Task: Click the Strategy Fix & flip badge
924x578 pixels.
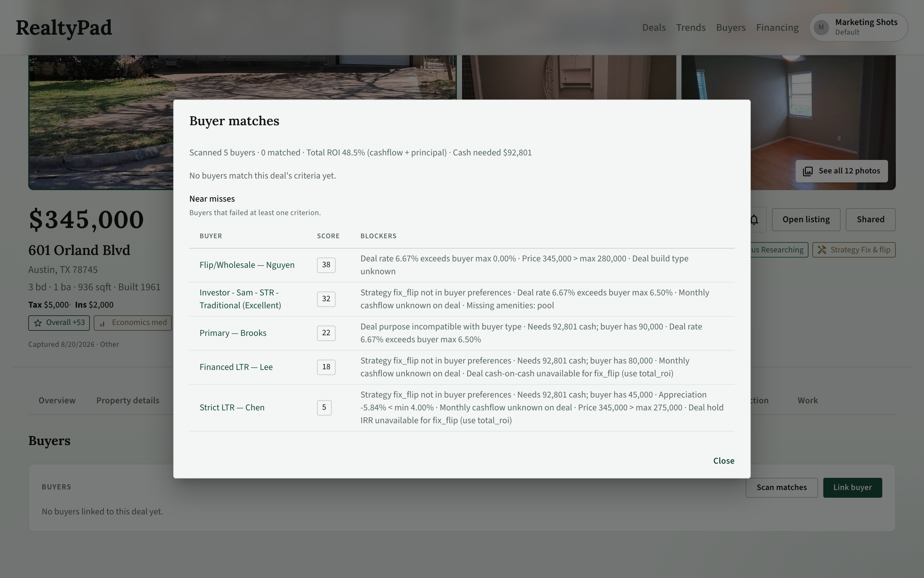Action: [854, 250]
